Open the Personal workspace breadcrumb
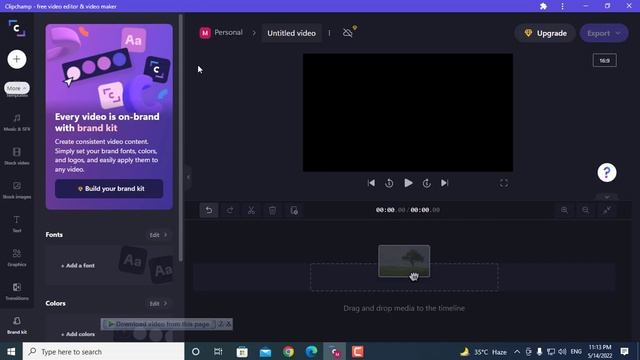The width and height of the screenshot is (640, 360). coord(221,33)
